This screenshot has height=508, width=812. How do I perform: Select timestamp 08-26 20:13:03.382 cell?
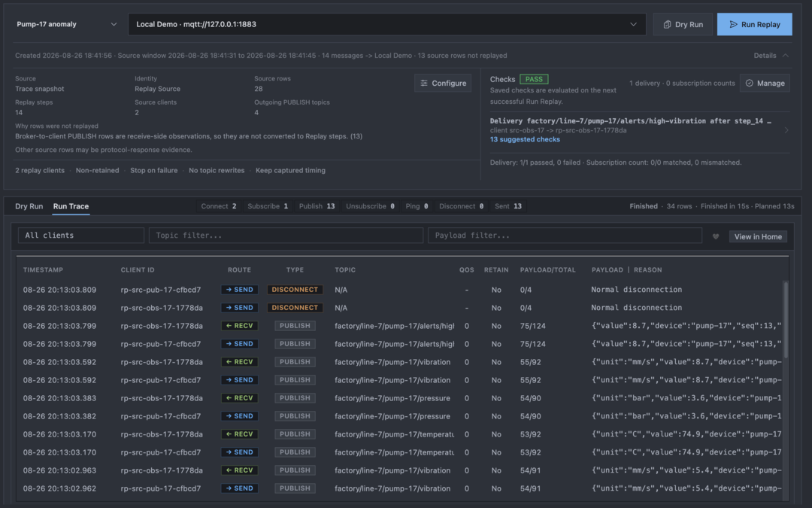59,416
